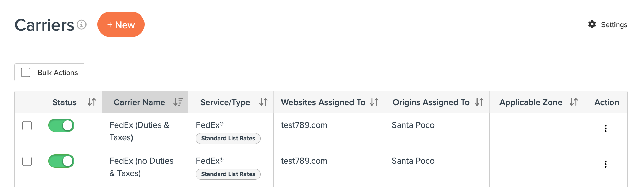The image size is (644, 187).
Task: Open the FedEx (Duties & Taxes) carrier name
Action: 139,131
